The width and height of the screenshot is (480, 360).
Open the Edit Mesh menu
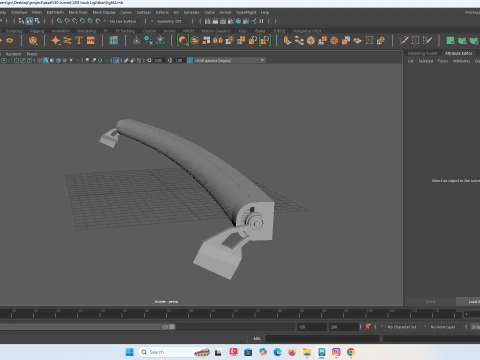55,12
